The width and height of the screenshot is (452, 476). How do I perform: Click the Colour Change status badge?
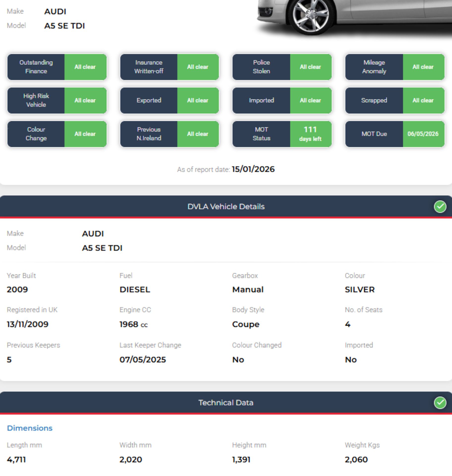57,134
